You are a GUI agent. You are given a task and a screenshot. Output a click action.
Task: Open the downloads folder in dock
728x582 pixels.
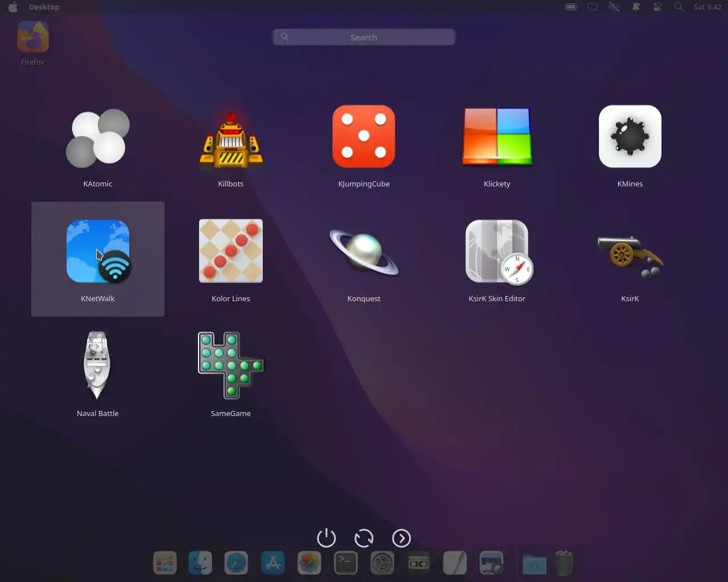(x=535, y=563)
